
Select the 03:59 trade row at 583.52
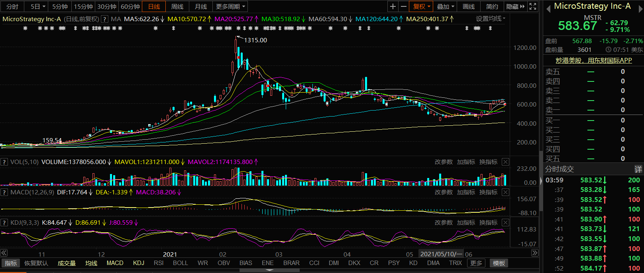(593, 180)
